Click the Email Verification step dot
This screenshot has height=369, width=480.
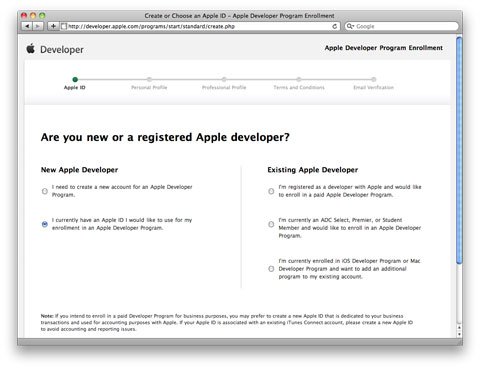[x=374, y=79]
